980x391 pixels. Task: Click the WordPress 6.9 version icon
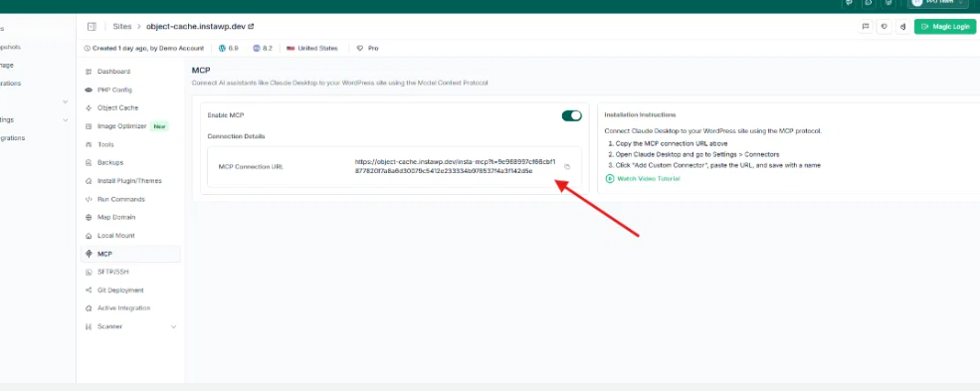click(222, 48)
